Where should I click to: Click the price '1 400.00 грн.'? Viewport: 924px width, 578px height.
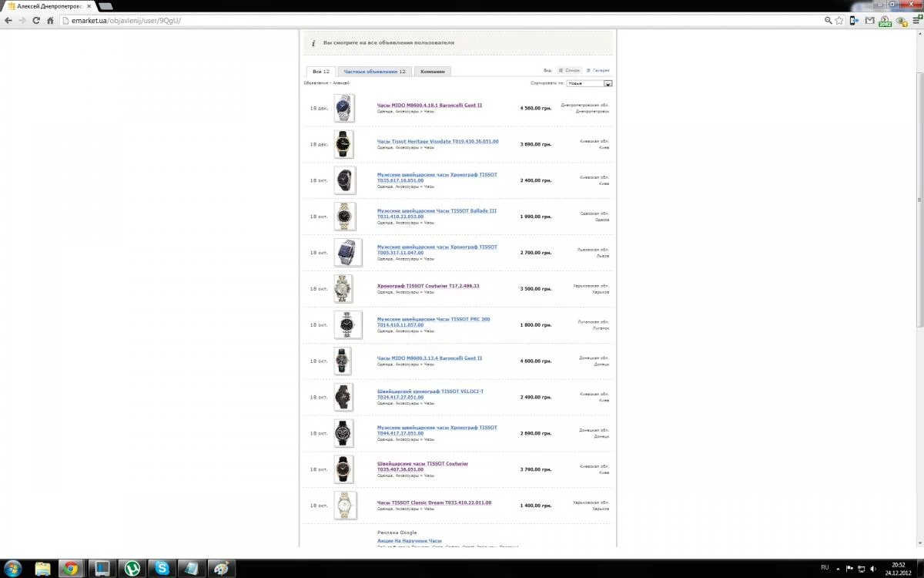(536, 506)
